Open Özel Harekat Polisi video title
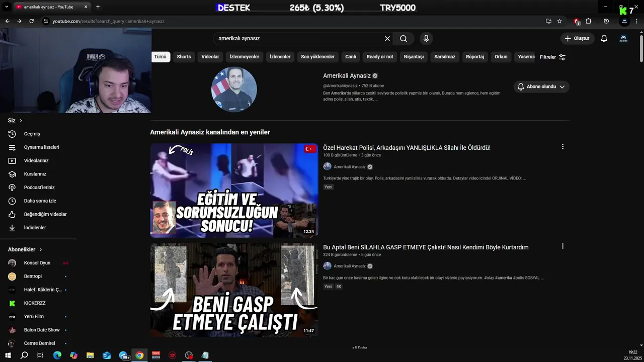Image resolution: width=644 pixels, height=362 pixels. [x=407, y=148]
